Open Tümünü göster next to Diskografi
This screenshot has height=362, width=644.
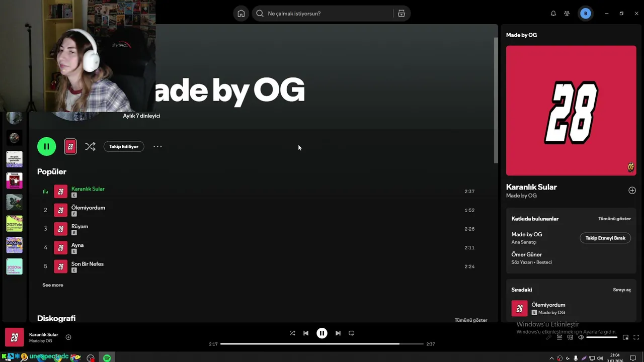point(471,320)
